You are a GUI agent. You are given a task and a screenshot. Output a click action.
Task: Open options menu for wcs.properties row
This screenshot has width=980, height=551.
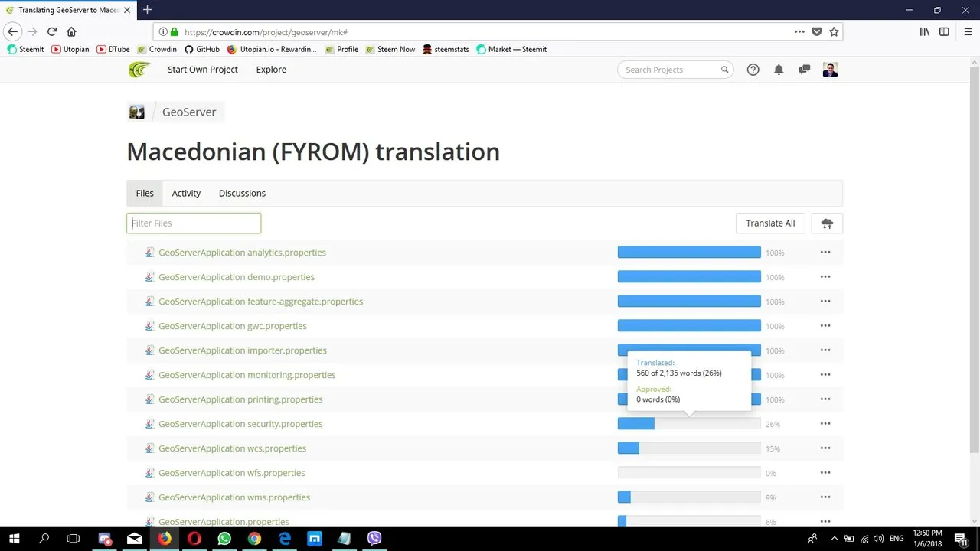click(825, 448)
